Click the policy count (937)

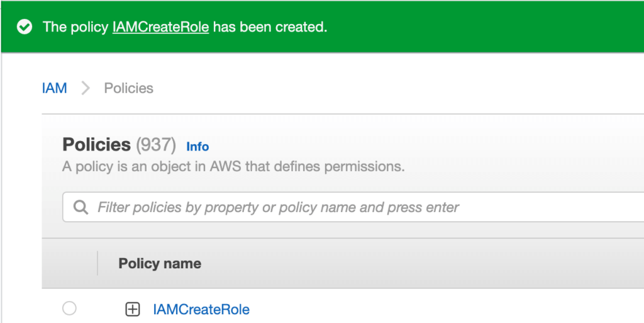pyautogui.click(x=156, y=145)
